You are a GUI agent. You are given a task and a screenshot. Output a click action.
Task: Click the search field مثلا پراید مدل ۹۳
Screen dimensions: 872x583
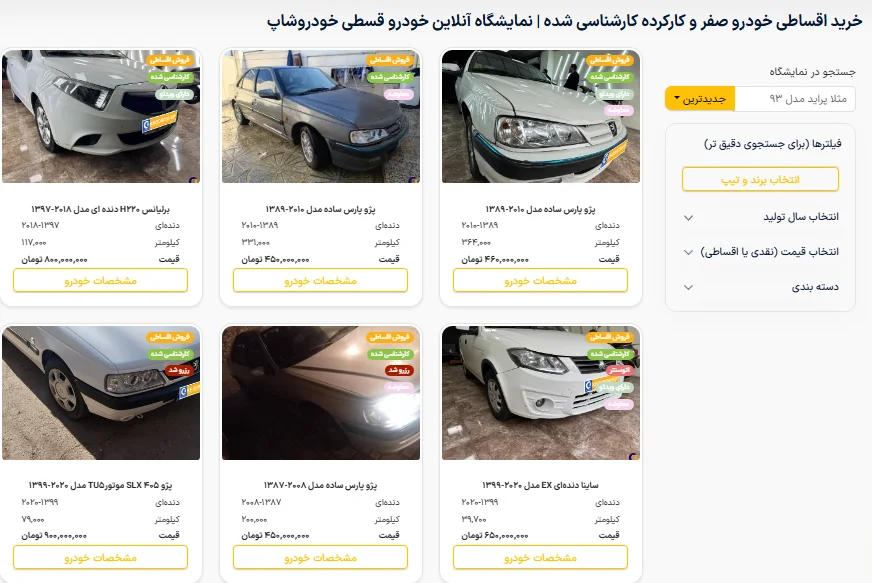pyautogui.click(x=795, y=99)
